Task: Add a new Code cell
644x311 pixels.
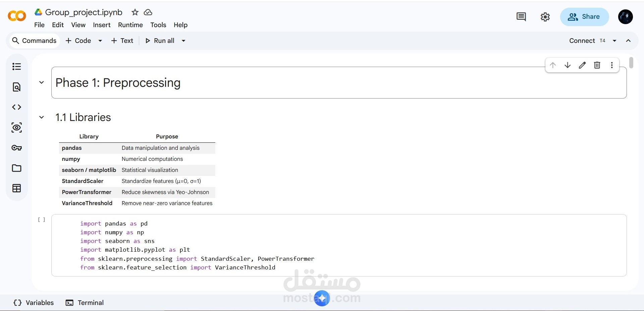Action: (x=78, y=41)
